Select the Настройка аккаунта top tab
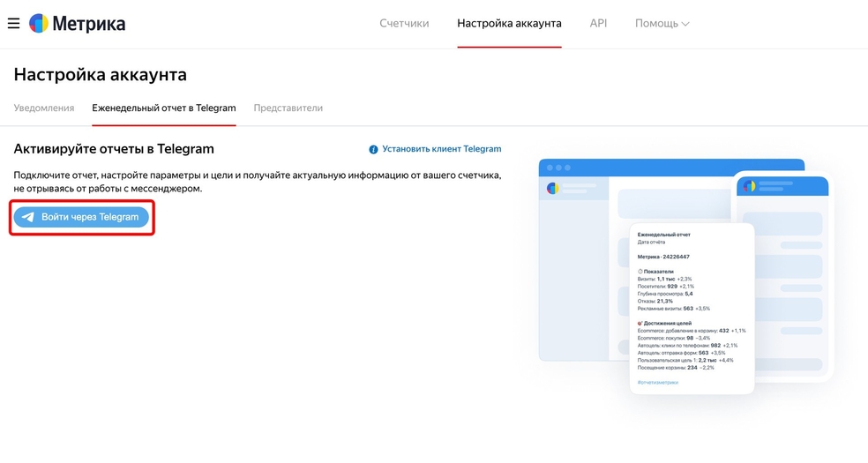Viewport: 868px width, 463px height. [x=509, y=23]
